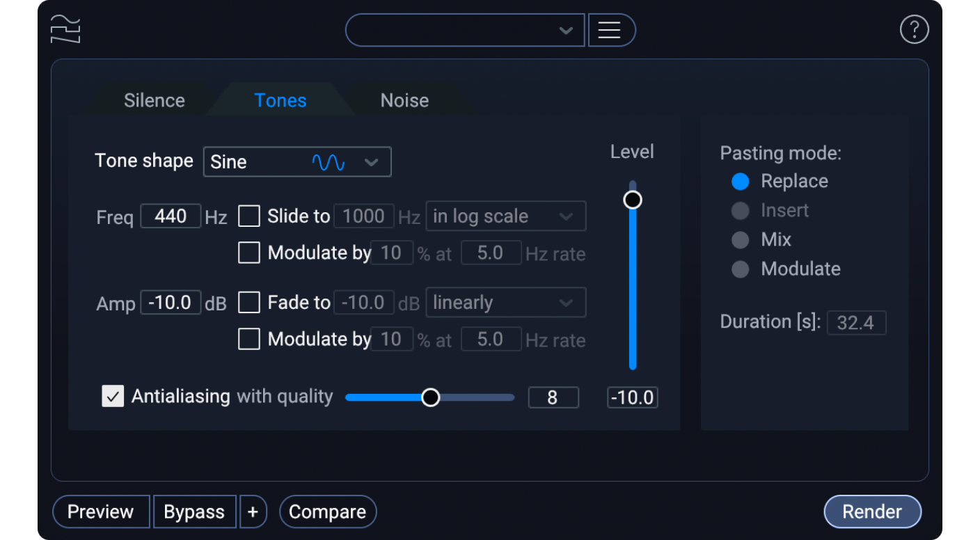
Task: Open the 'linearly' fade type dropdown
Action: point(505,303)
